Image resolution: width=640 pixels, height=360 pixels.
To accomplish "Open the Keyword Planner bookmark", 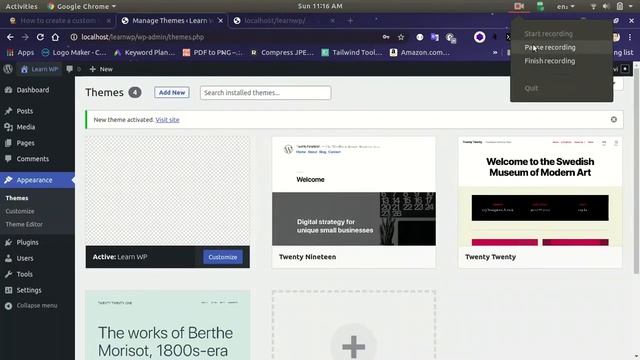I will (144, 52).
